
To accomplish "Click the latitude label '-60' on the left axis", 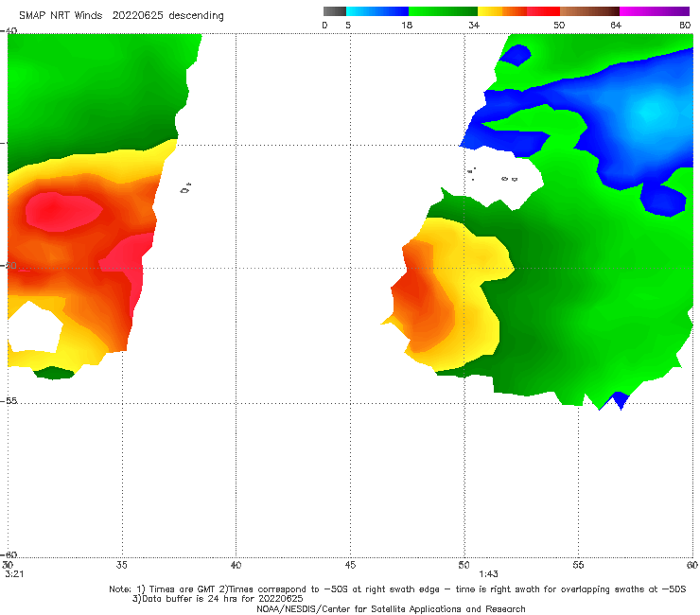I will pos(9,554).
